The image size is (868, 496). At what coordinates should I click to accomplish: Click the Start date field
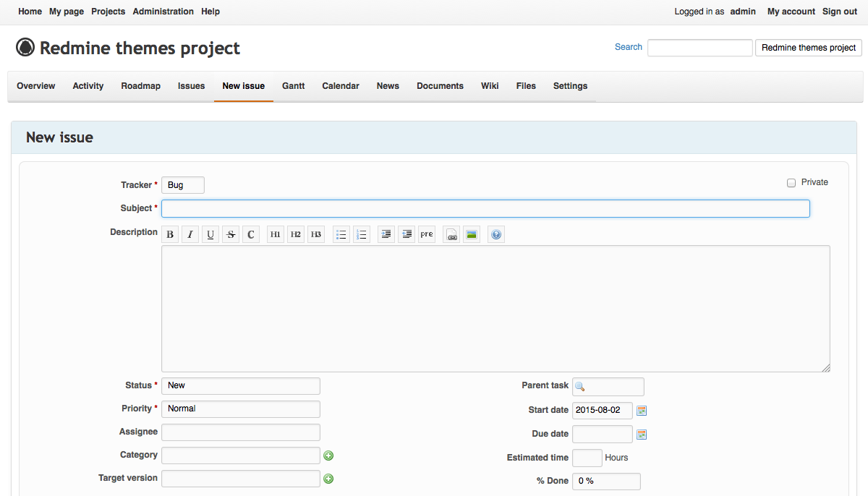click(x=603, y=411)
